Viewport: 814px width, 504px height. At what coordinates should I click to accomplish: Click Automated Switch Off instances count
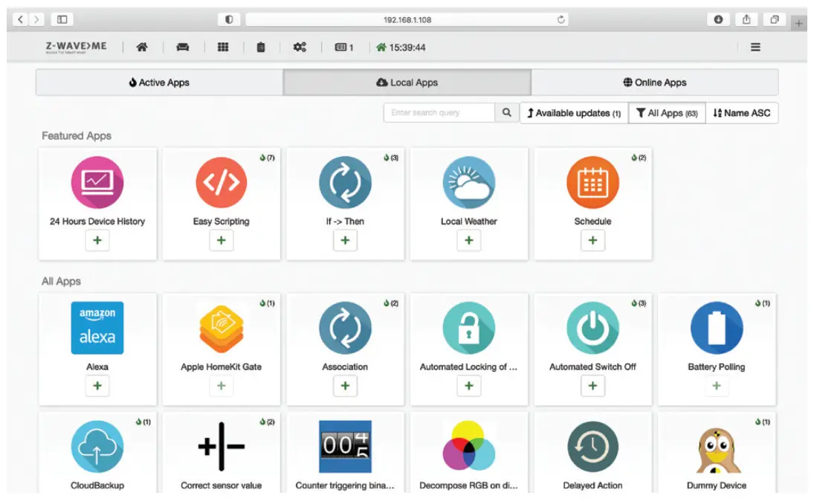pos(639,303)
